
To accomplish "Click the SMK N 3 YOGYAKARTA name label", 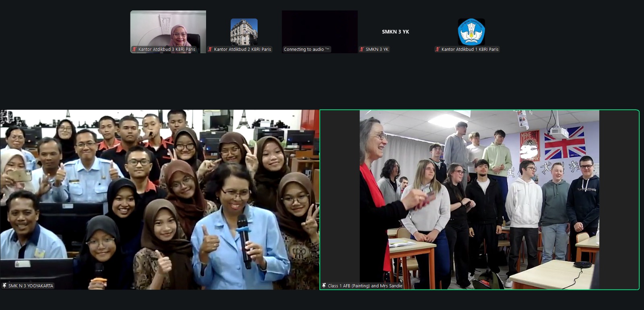I will (31, 286).
